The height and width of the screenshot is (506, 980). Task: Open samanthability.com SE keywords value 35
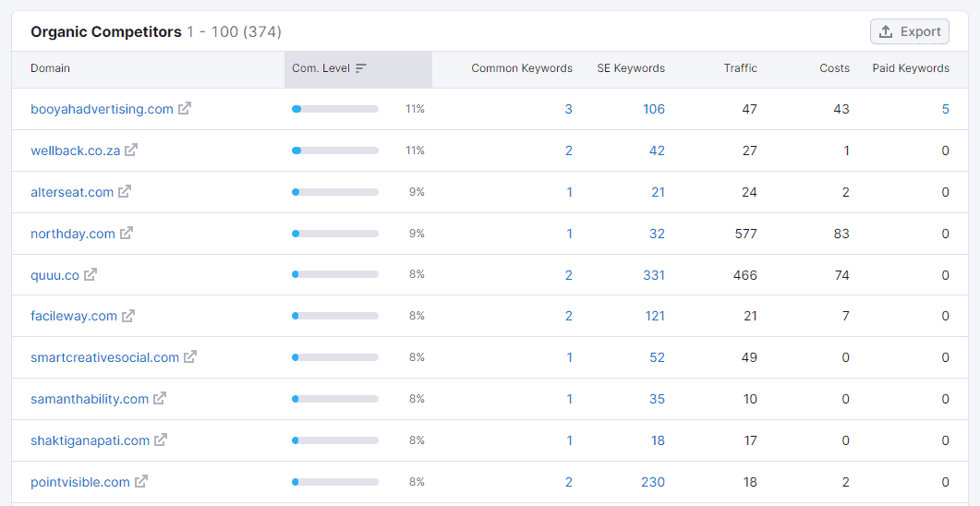click(x=657, y=399)
